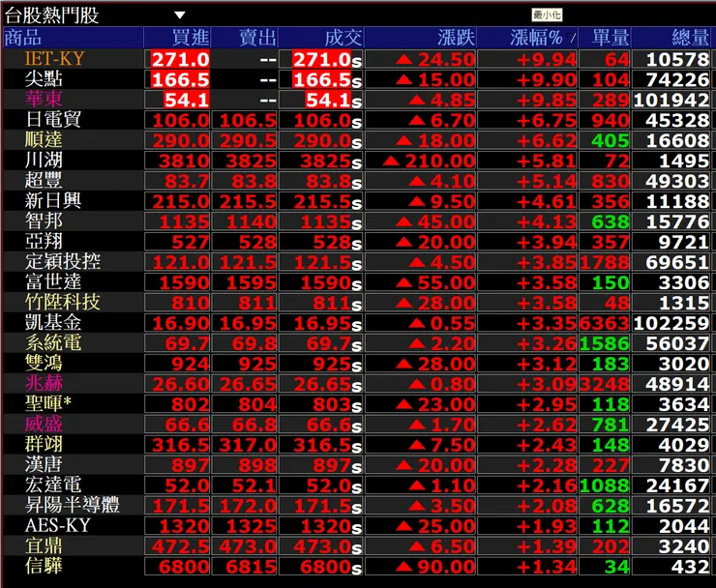
Task: Select the 順達 stock name
Action: tap(44, 139)
